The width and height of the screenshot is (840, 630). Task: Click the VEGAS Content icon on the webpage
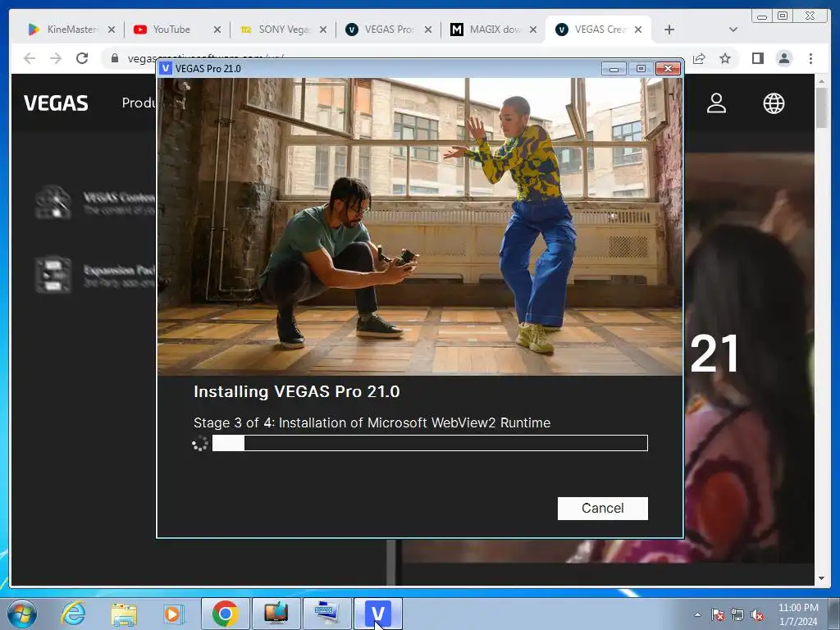coord(53,203)
